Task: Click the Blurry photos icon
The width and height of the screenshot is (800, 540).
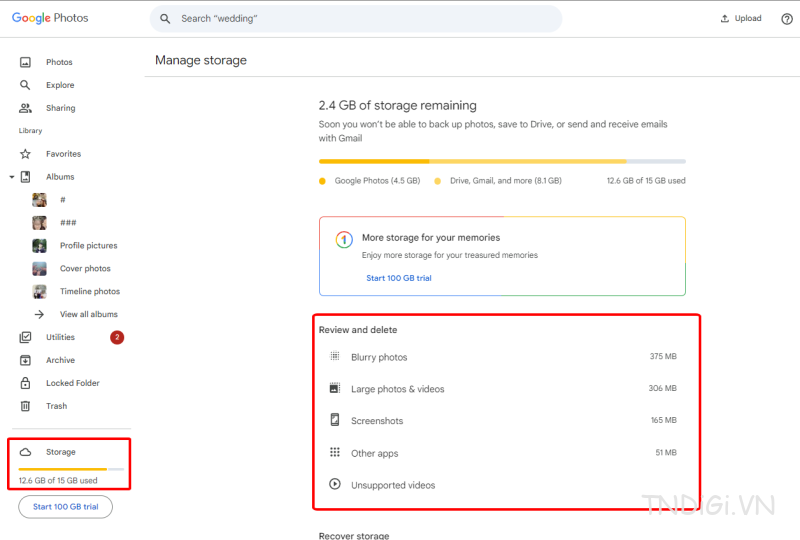Action: coord(335,356)
